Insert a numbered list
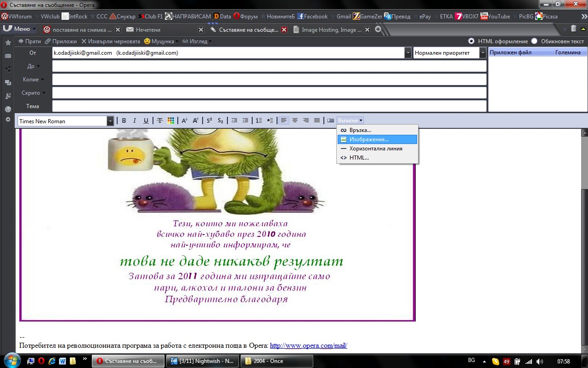 [259, 121]
